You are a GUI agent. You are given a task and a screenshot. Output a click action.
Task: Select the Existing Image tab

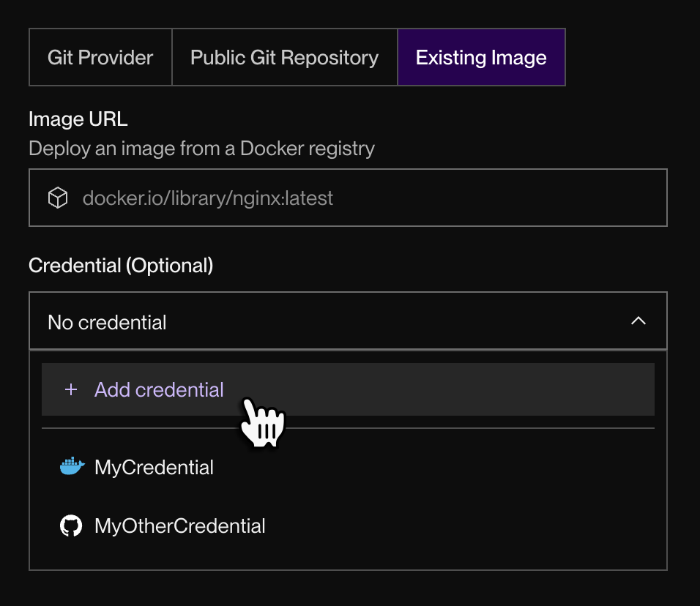pos(481,58)
